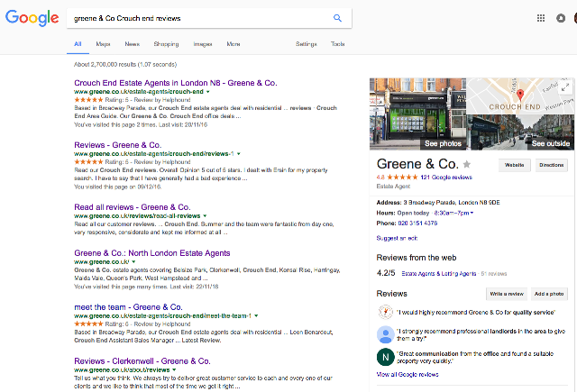The image size is (577, 392).
Task: Open the Images tab
Action: pyautogui.click(x=203, y=44)
